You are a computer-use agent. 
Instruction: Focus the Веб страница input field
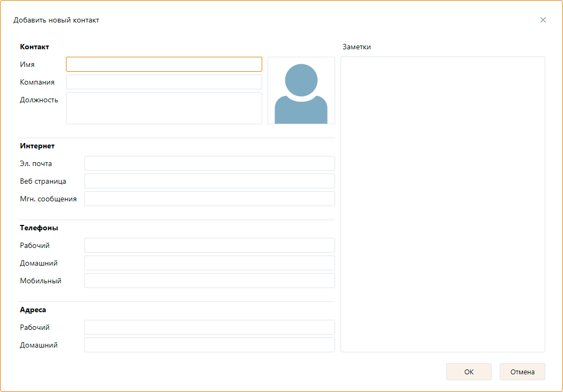209,181
